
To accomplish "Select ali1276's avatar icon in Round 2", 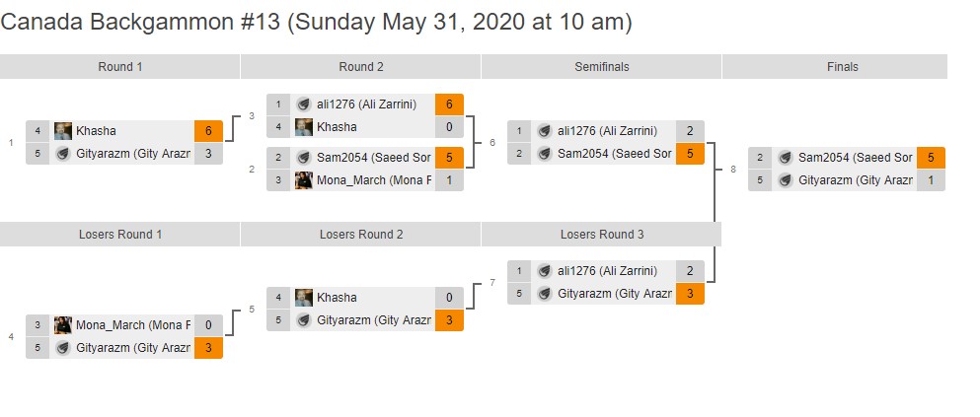I will [304, 104].
